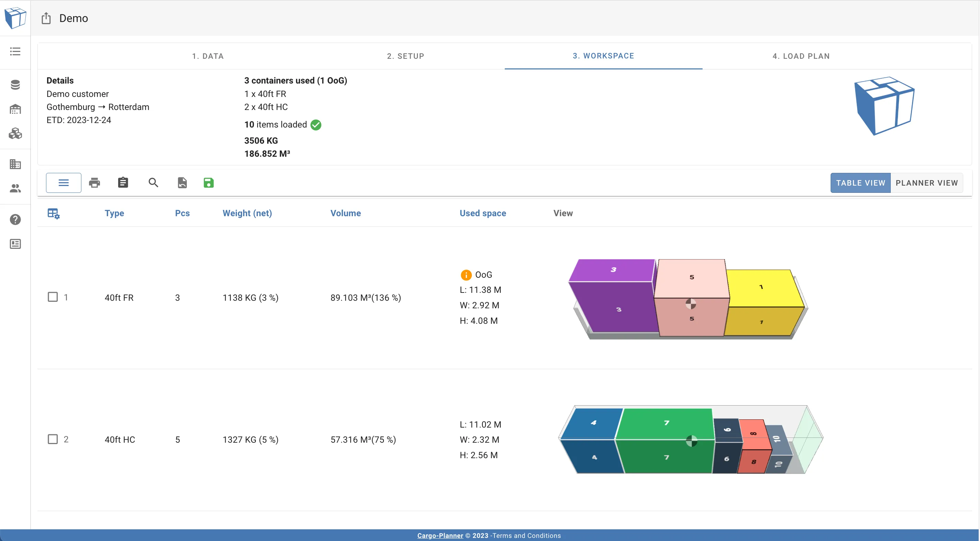
Task: Open the stacked boxes sidebar icon
Action: [15, 133]
